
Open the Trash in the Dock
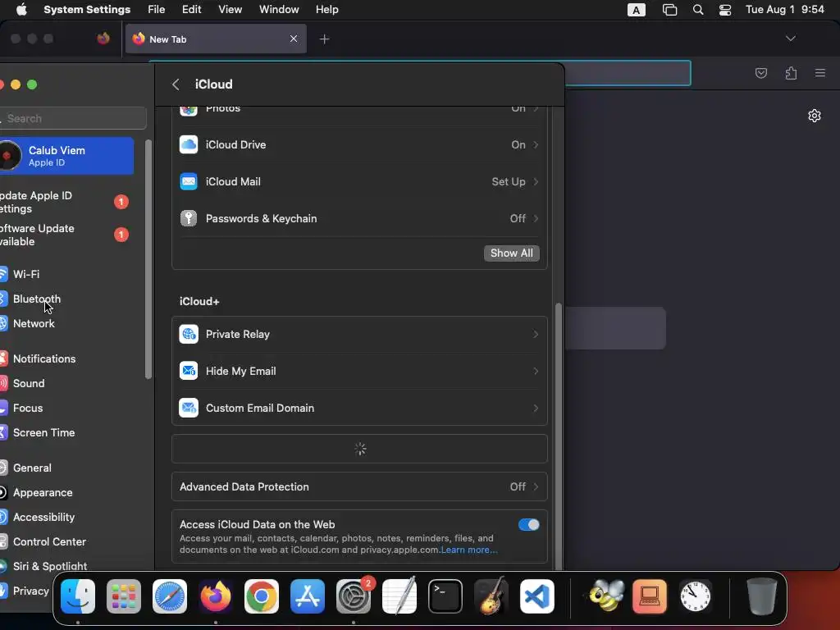pos(761,596)
